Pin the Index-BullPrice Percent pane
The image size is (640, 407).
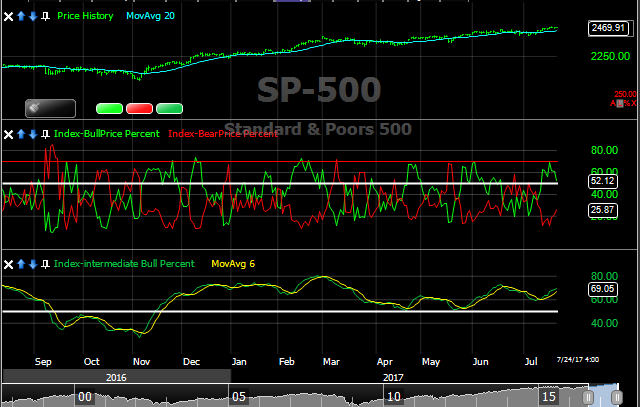45,134
